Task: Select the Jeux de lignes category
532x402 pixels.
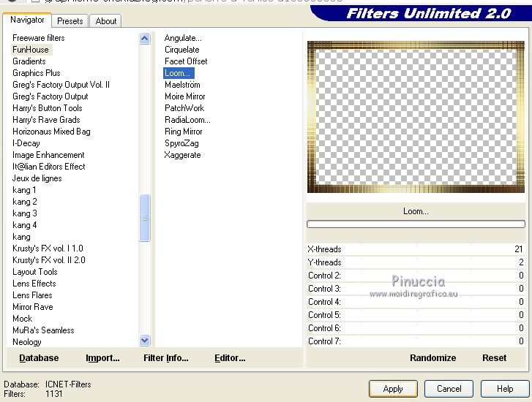Action: point(37,178)
